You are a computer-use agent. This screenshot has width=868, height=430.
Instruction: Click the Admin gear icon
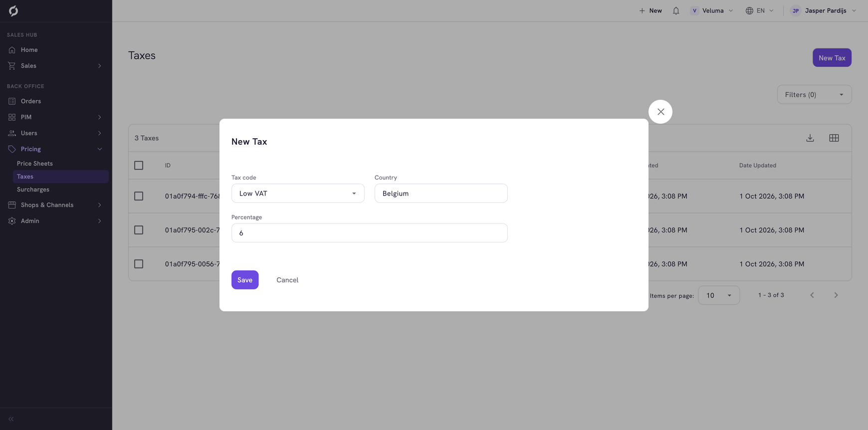[x=12, y=221]
